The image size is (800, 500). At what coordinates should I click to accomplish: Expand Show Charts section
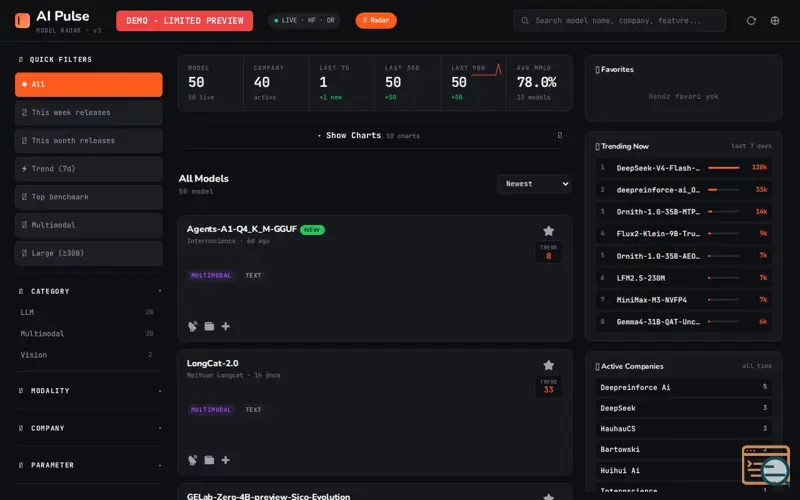tap(374, 135)
